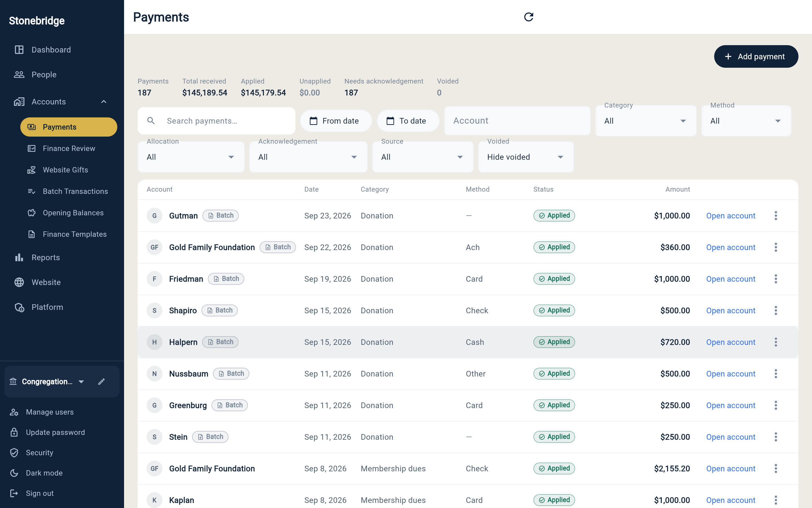
Task: Open more options for Nussbaum row
Action: tap(776, 374)
